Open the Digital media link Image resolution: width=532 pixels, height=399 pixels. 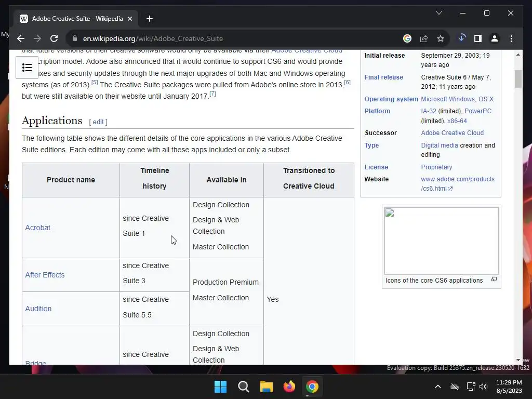440,145
